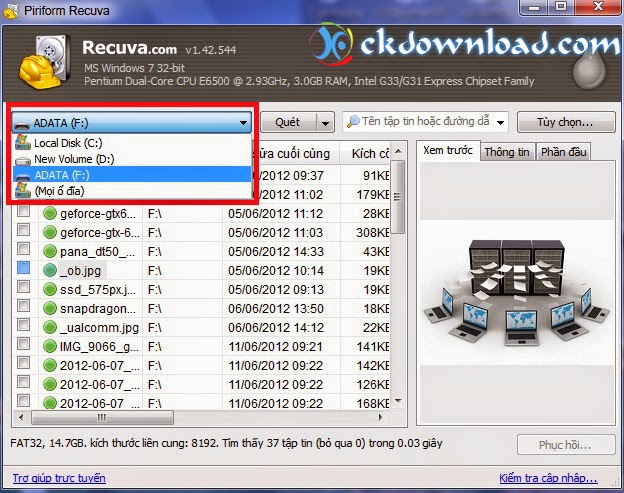Open Tùy chọn options button
Image resolution: width=624 pixels, height=493 pixels.
[566, 122]
